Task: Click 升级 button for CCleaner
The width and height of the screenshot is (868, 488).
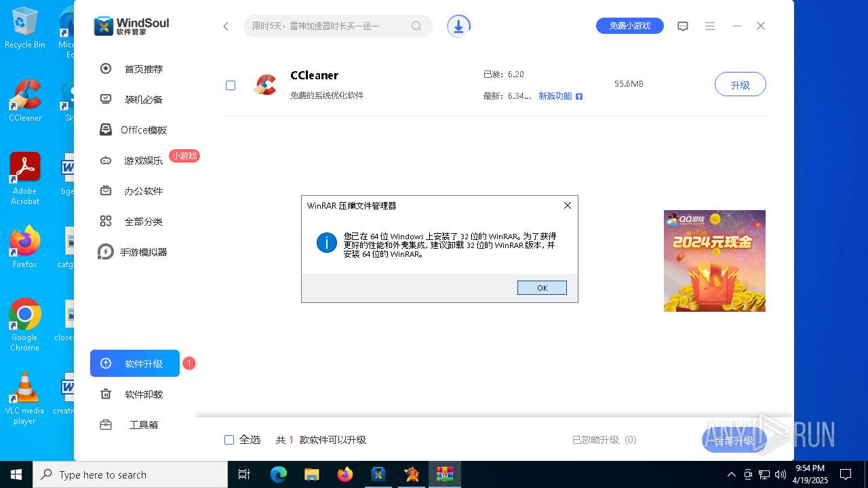Action: coord(741,85)
